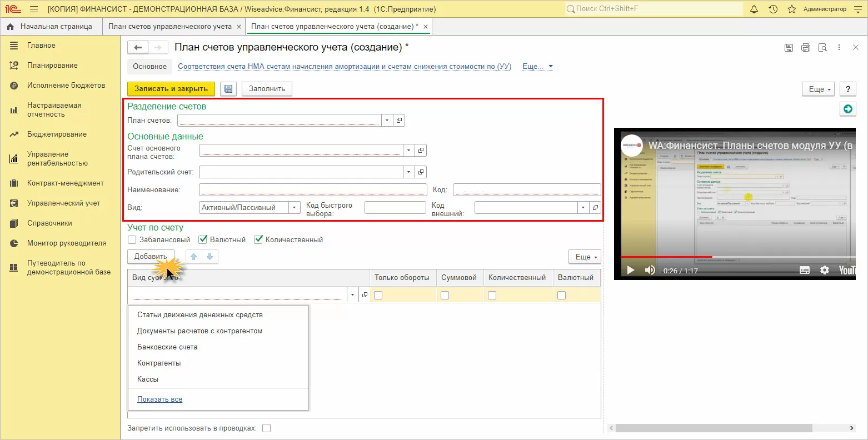Open the Управление рентабельностью icon
This screenshot has width=868, height=440.
tap(14, 159)
